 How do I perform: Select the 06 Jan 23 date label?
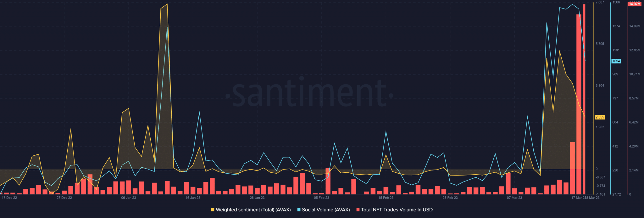coord(129,198)
